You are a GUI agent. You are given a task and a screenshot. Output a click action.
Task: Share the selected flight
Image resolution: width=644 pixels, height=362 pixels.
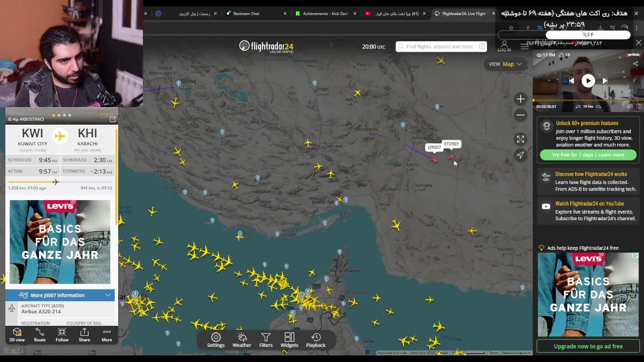[x=85, y=335]
